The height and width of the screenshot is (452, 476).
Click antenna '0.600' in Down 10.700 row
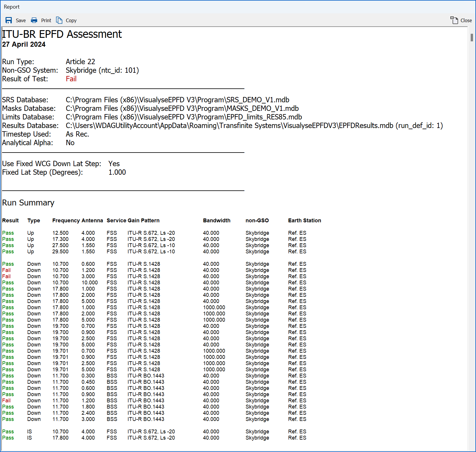click(88, 264)
